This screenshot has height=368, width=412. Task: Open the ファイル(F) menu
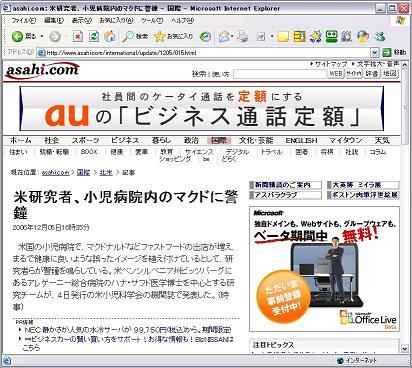(x=24, y=21)
